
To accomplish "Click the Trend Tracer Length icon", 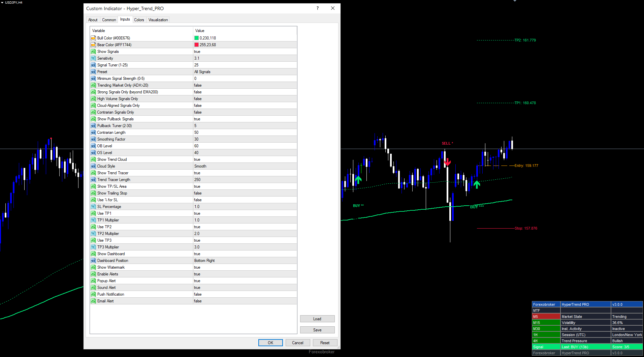I will coord(93,180).
